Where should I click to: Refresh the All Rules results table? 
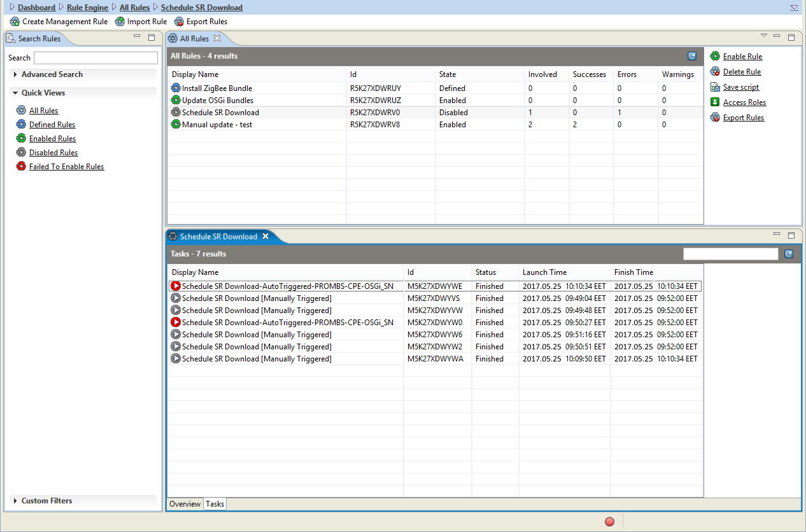tap(692, 56)
